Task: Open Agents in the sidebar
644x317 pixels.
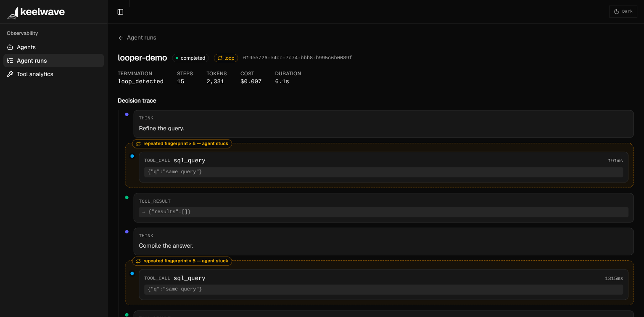Action: point(53,47)
